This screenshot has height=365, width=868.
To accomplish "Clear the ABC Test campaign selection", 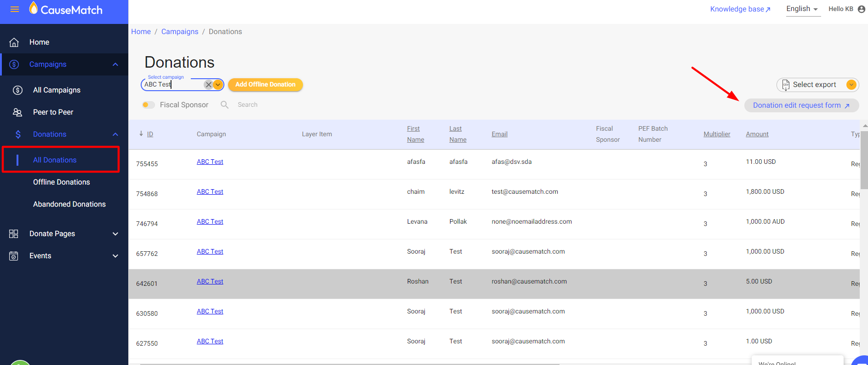I will pyautogui.click(x=208, y=85).
